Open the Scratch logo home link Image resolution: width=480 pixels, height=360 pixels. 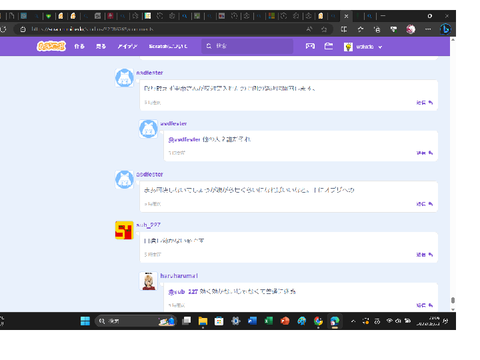(x=51, y=46)
